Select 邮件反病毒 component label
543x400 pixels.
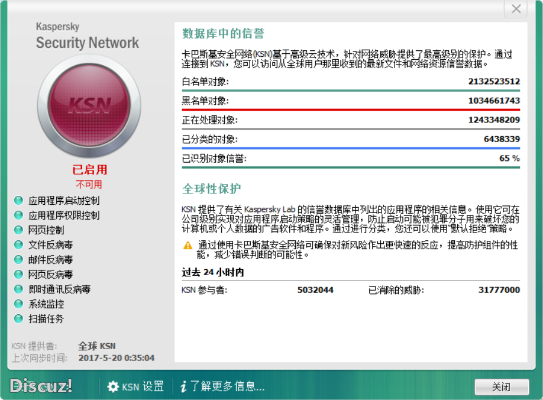(51, 260)
